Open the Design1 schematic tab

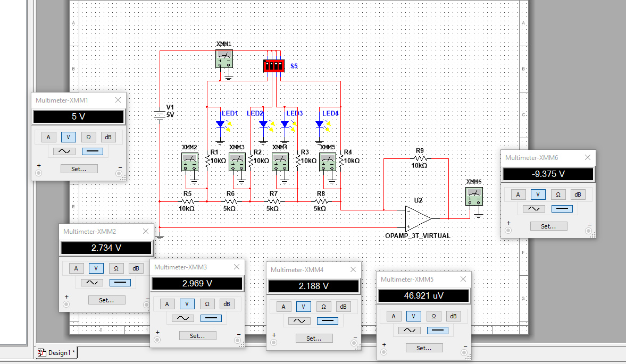[57, 352]
